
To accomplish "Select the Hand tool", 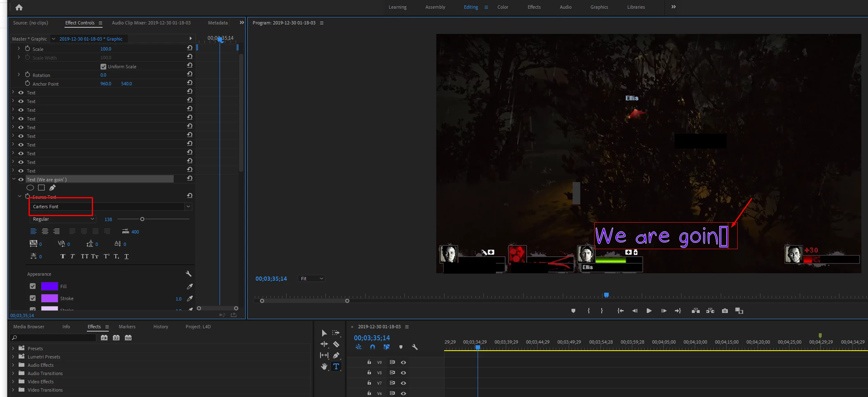I will coord(324,366).
